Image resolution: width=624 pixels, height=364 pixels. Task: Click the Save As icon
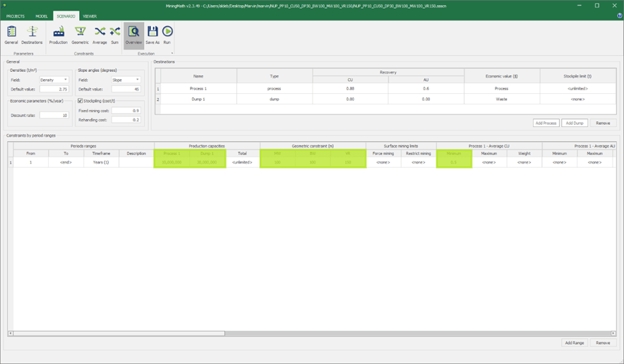point(152,35)
